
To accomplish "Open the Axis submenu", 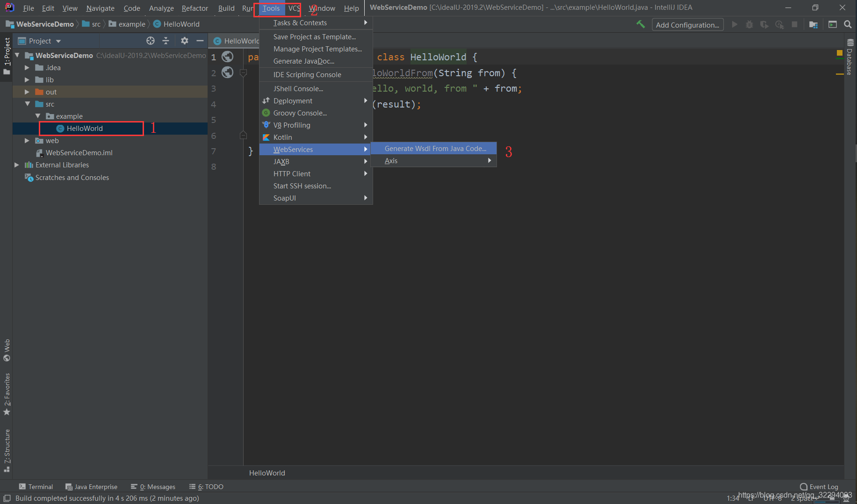I will point(433,160).
